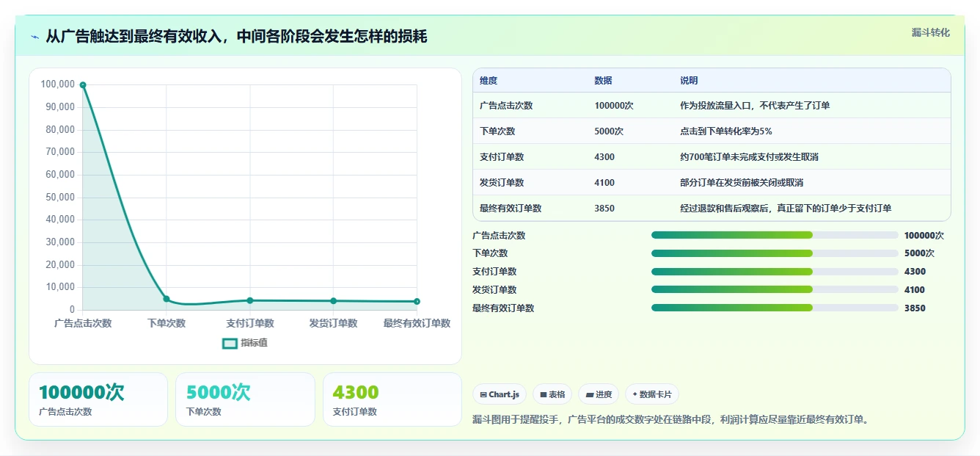Click the 最终有效订单数 cell in the table
The image size is (980, 456).
pos(511,209)
